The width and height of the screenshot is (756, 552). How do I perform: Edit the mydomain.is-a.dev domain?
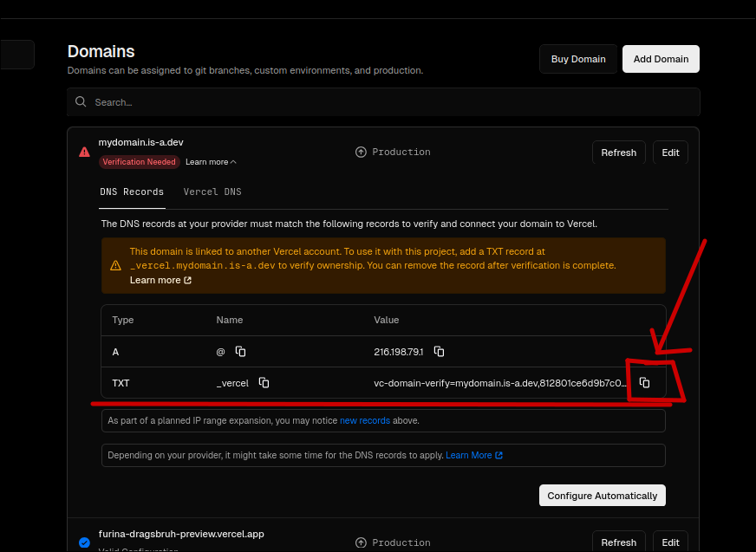pos(670,153)
